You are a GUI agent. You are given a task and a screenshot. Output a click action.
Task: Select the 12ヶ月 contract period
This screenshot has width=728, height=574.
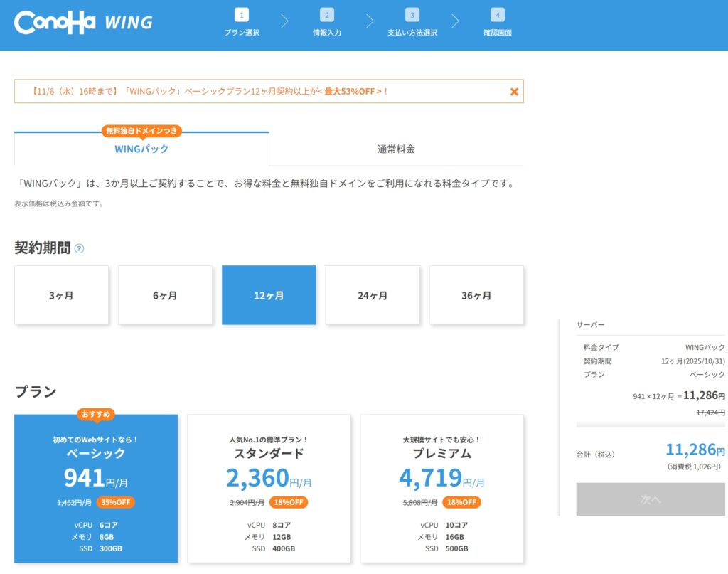[269, 295]
